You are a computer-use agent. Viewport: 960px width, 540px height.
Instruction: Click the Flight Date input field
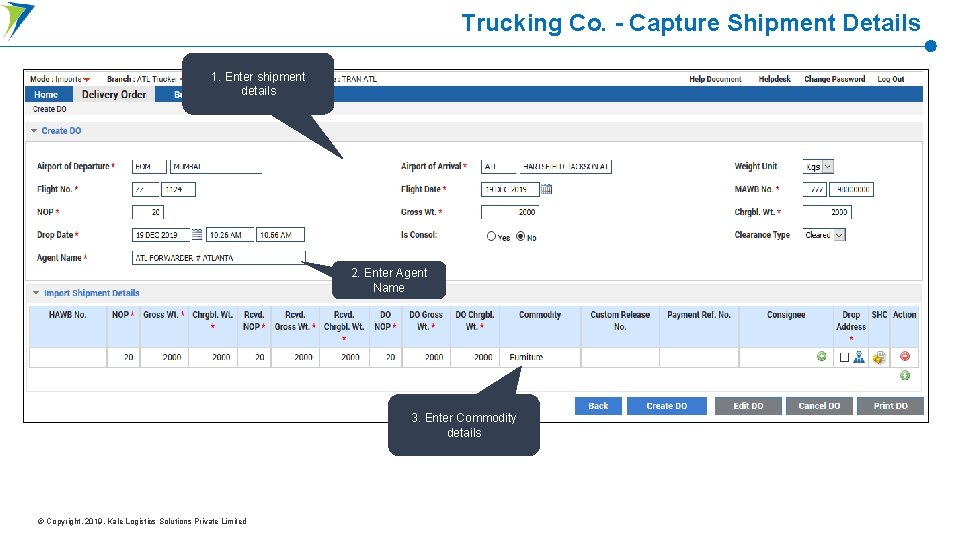click(x=510, y=190)
